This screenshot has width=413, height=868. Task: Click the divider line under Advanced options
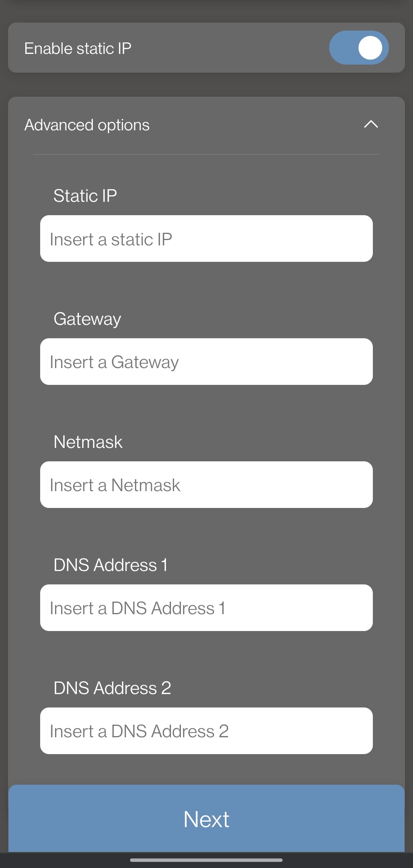206,154
